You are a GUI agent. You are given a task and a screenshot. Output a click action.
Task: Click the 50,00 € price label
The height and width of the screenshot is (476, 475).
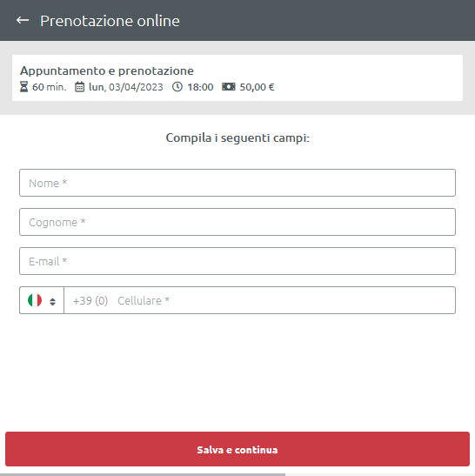tap(257, 87)
